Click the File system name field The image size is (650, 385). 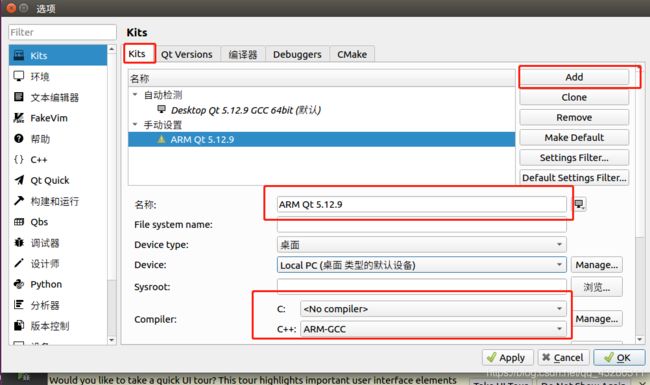422,225
